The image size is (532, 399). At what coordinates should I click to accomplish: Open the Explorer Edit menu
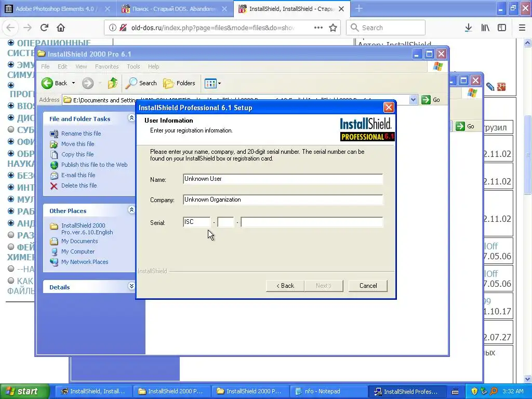point(62,66)
